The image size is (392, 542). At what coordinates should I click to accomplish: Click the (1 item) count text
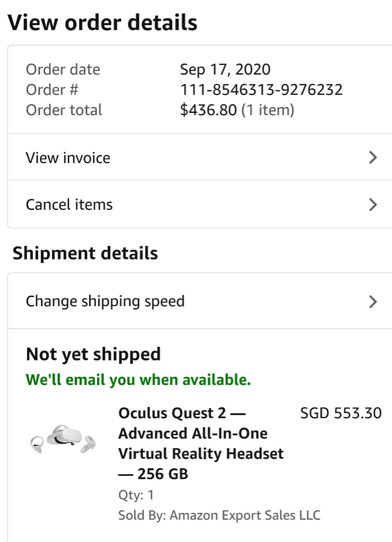tap(268, 110)
